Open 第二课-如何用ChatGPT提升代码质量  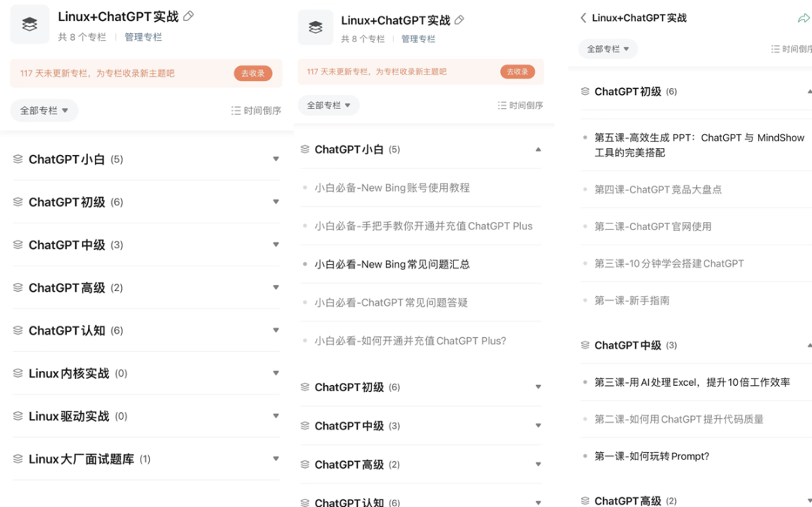pos(679,419)
